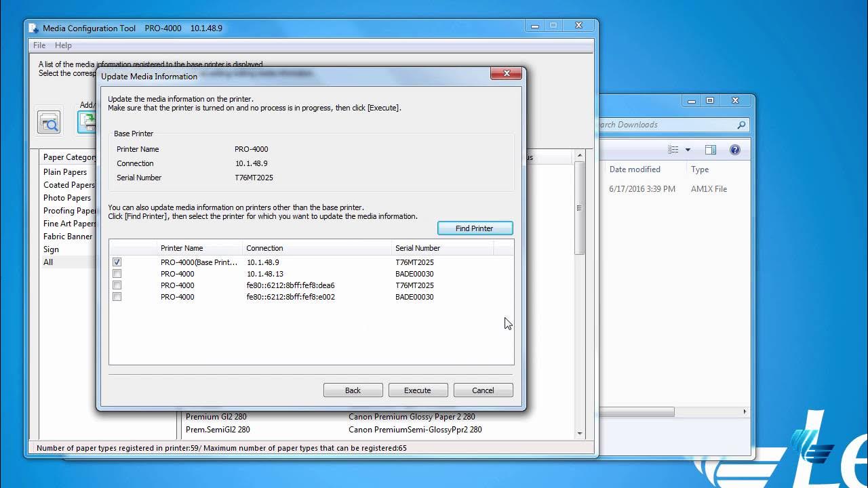Select the Sign category

pyautogui.click(x=52, y=249)
